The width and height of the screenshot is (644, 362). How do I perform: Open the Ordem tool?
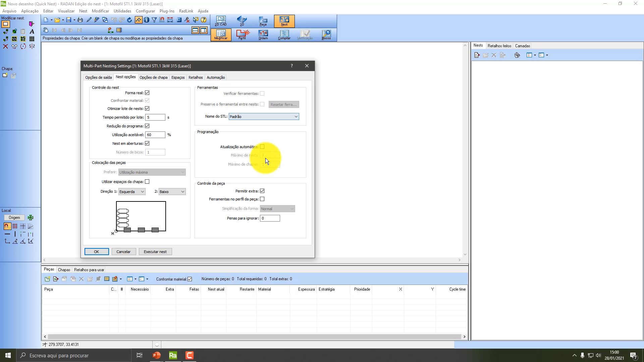263,35
